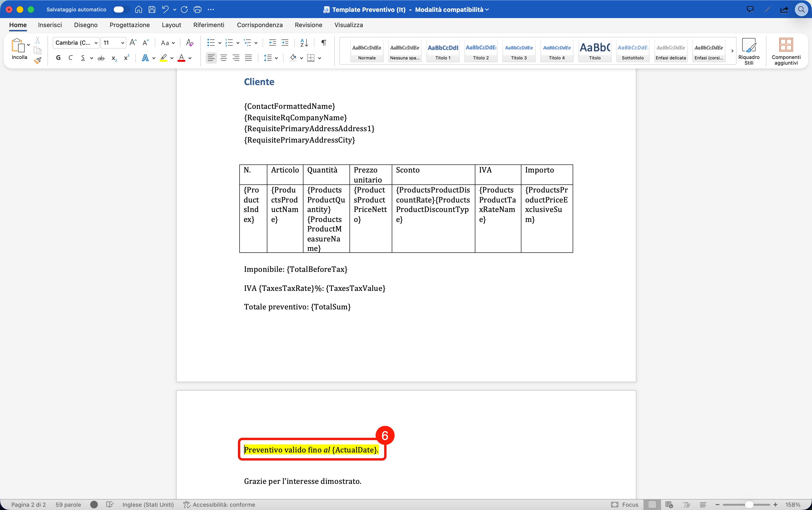Apply subscript formatting

click(x=114, y=58)
